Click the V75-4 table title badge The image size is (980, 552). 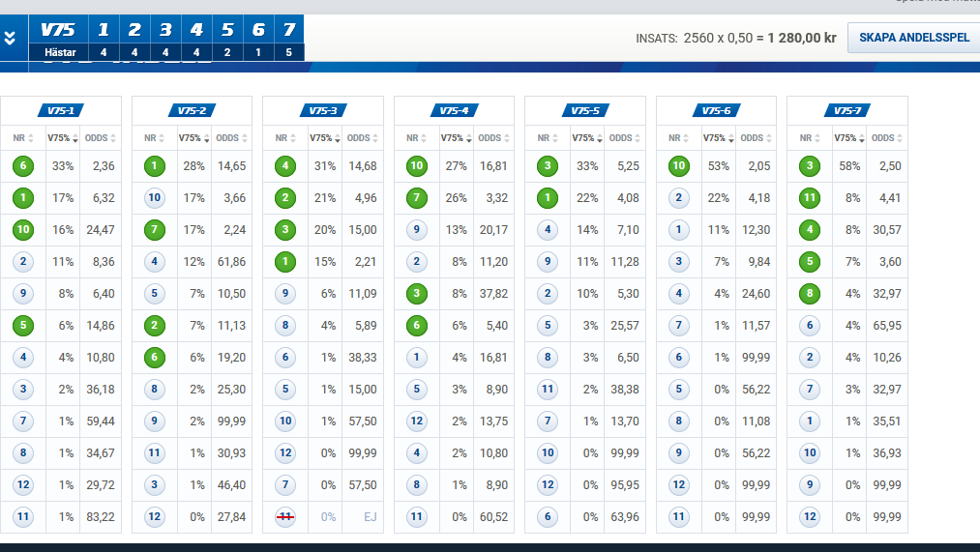454,110
